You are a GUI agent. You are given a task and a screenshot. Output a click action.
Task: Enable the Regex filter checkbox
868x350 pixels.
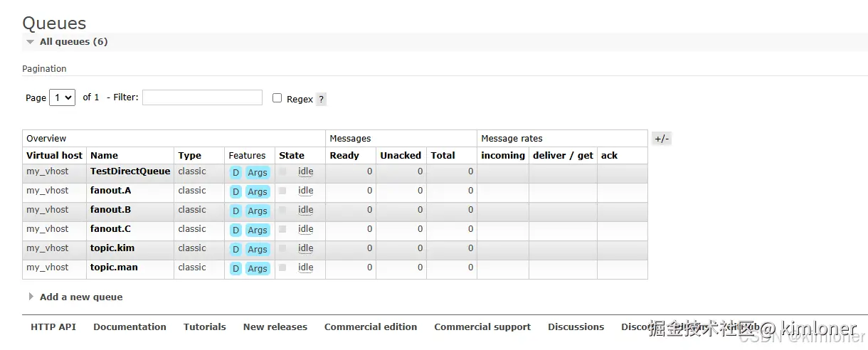tap(277, 98)
